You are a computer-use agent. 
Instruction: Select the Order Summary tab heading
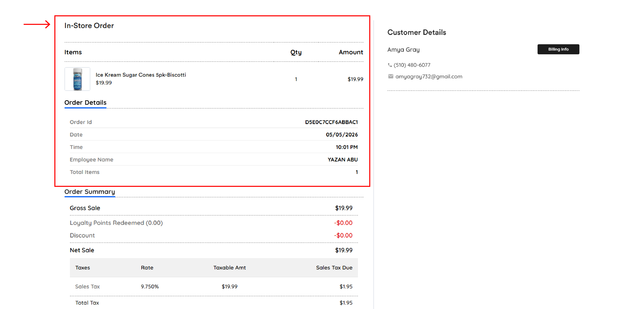point(90,192)
